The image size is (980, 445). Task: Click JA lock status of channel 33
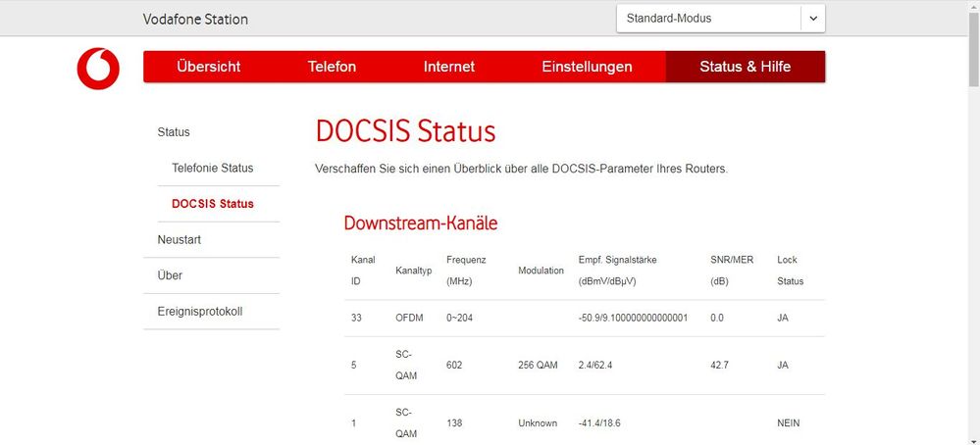(783, 318)
